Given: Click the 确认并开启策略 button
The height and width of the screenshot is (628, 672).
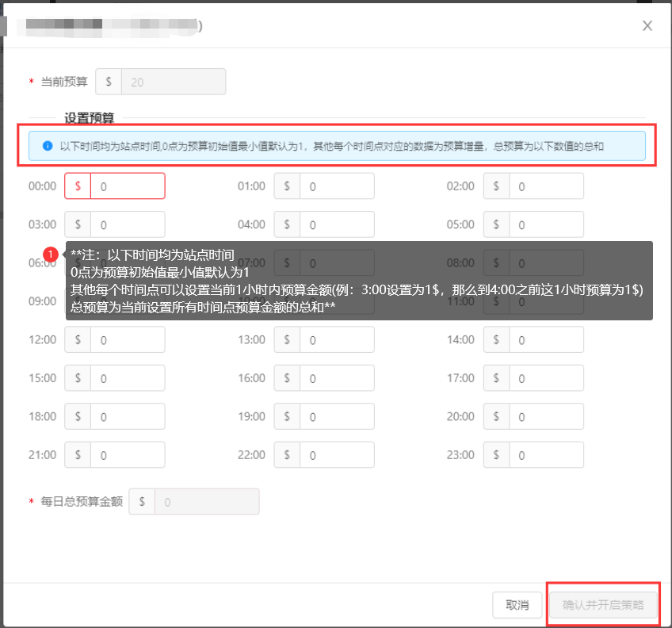Looking at the screenshot, I should coord(603,605).
